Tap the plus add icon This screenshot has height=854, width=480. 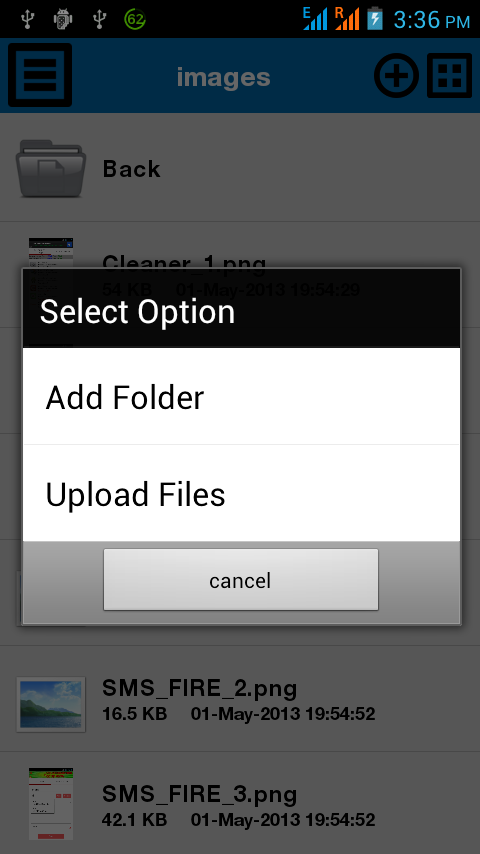click(396, 76)
